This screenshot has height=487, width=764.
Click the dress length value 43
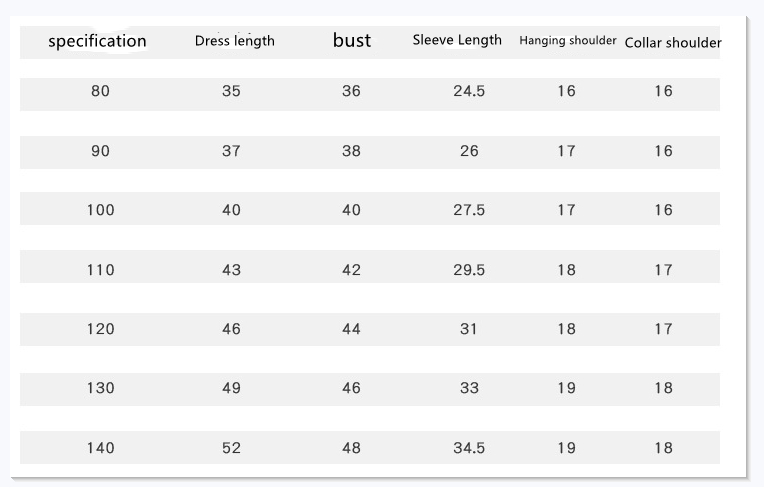tap(231, 270)
